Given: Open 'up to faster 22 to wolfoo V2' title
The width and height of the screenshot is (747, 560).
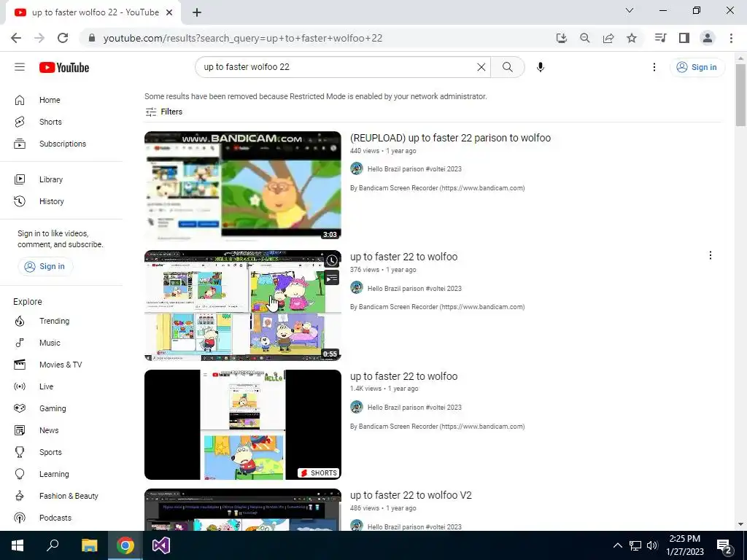Looking at the screenshot, I should (411, 496).
